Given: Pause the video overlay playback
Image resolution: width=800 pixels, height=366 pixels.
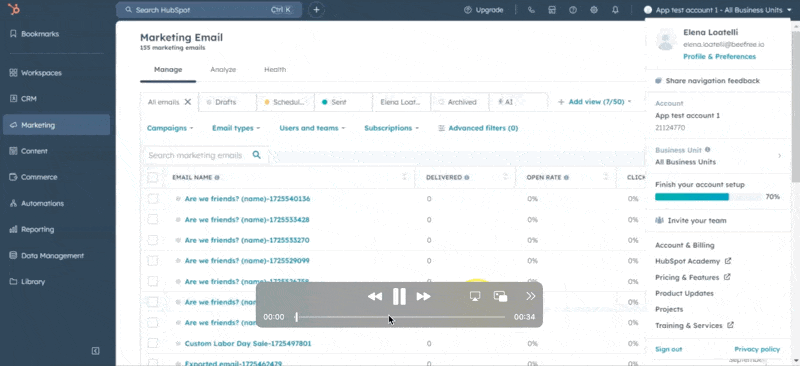Looking at the screenshot, I should pyautogui.click(x=399, y=297).
